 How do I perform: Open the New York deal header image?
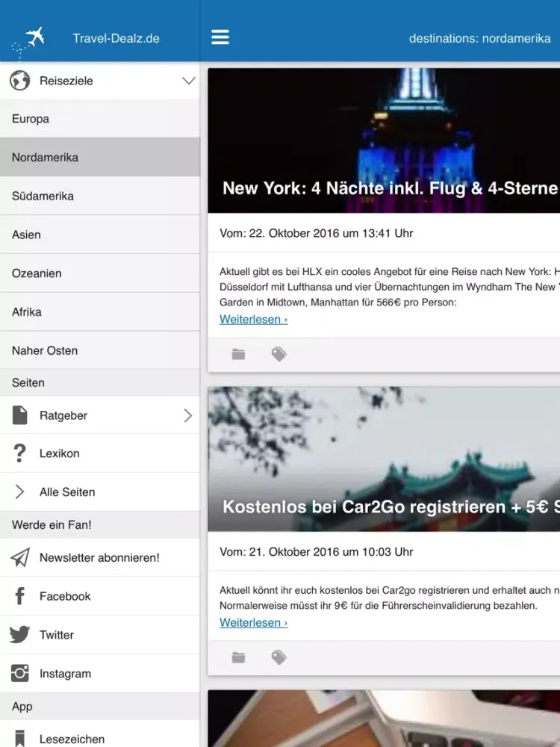click(384, 140)
